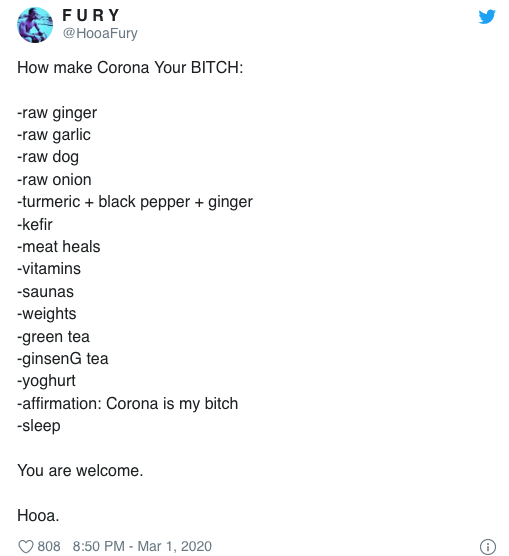509x556 pixels.
Task: Click the affirmation line of tweet
Action: click(x=128, y=404)
